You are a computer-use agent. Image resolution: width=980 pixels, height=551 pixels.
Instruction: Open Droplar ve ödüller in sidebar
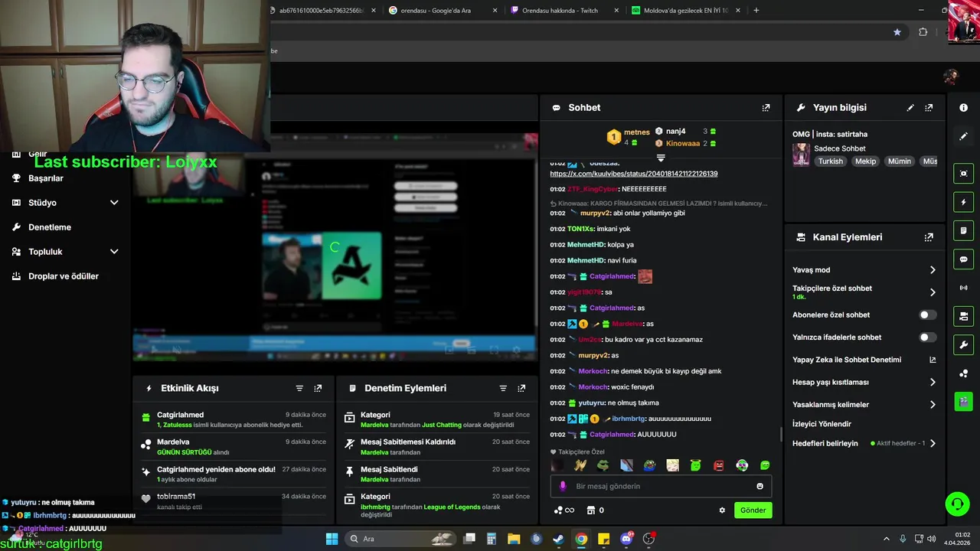[64, 276]
